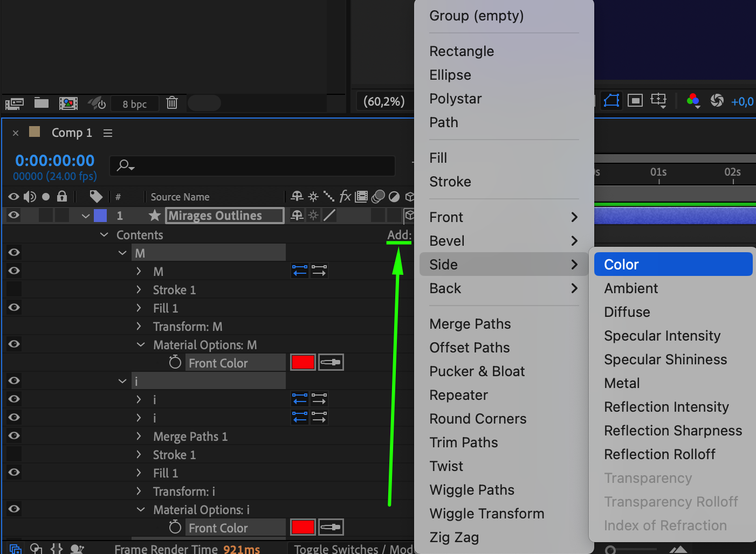Toggle the mask and shape path visibility icon
Screen dimensions: 756x554
[611, 101]
